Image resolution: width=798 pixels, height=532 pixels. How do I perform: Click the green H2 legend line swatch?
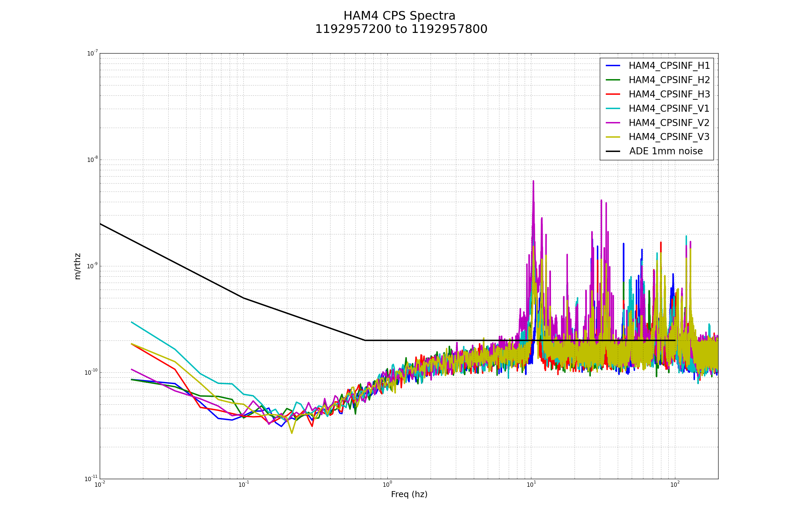point(613,80)
